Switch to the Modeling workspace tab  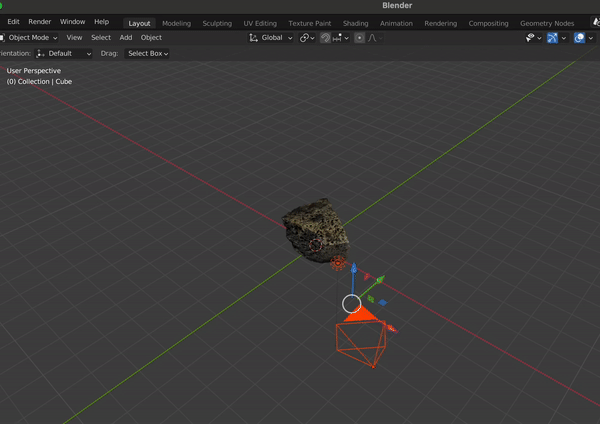[176, 23]
